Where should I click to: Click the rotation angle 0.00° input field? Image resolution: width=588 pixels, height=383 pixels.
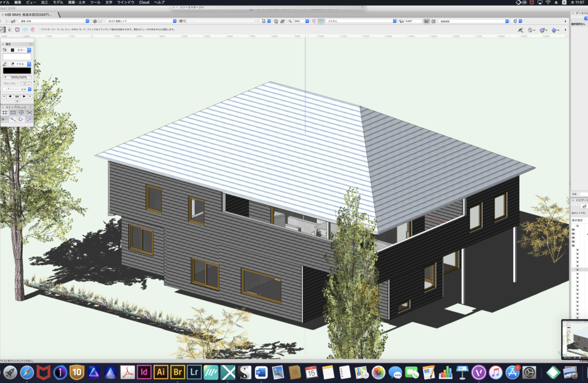pyautogui.click(x=412, y=21)
